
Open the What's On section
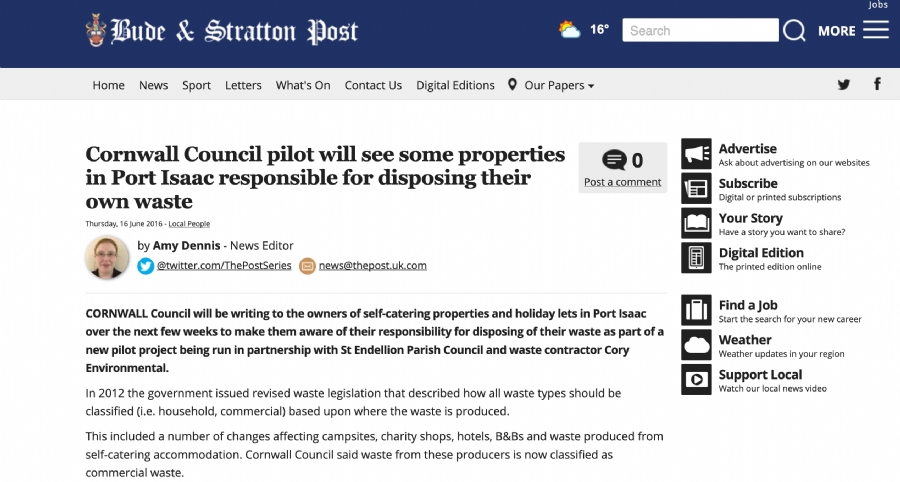303,85
